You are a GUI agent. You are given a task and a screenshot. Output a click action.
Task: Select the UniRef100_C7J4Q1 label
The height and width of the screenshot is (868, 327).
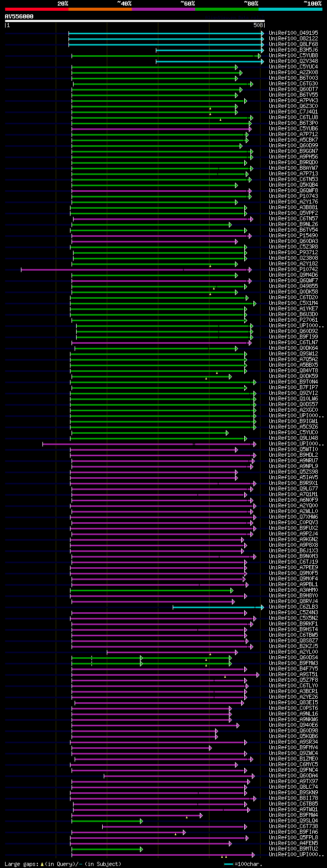(293, 112)
